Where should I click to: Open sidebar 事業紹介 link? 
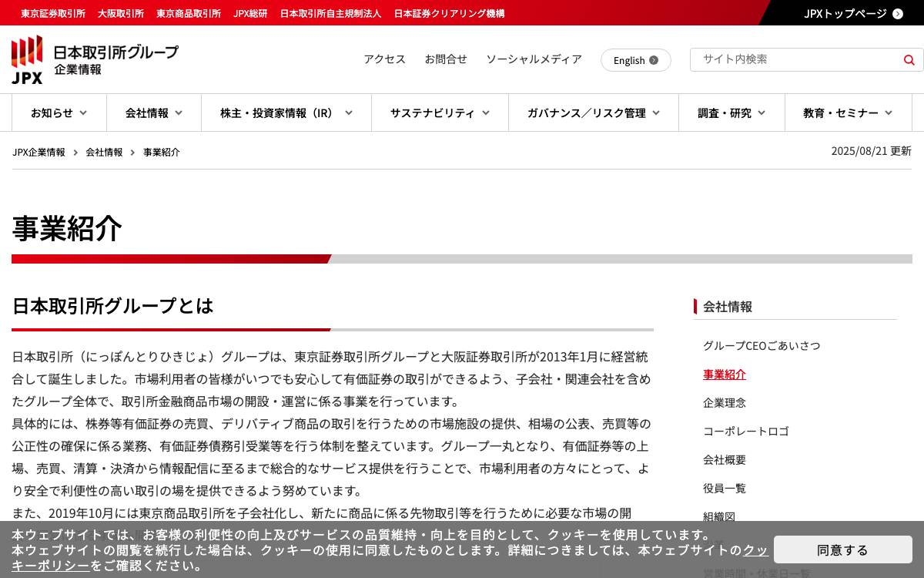(725, 375)
